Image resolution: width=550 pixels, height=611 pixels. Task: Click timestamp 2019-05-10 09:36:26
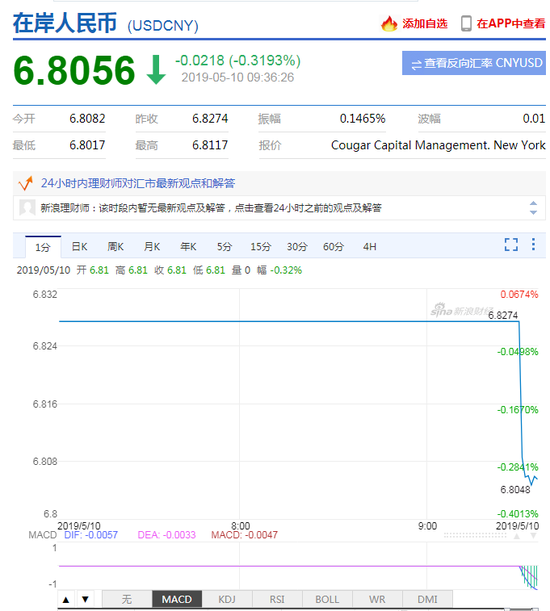237,78
